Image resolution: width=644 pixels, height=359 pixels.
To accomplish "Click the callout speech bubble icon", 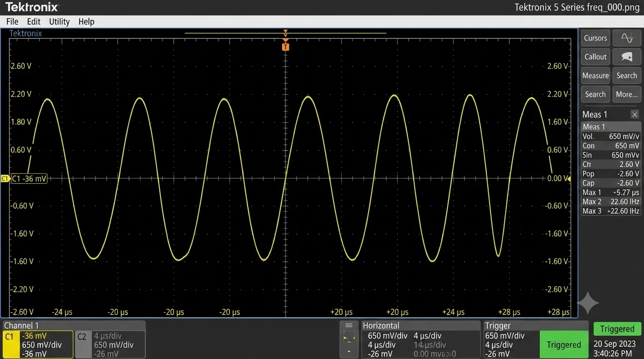I will click(x=627, y=57).
